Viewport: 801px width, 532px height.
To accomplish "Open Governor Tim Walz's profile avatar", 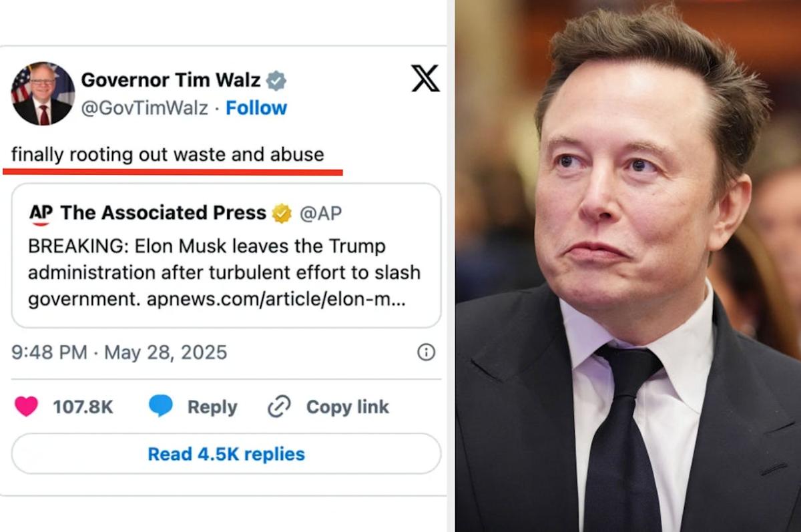I will click(43, 94).
